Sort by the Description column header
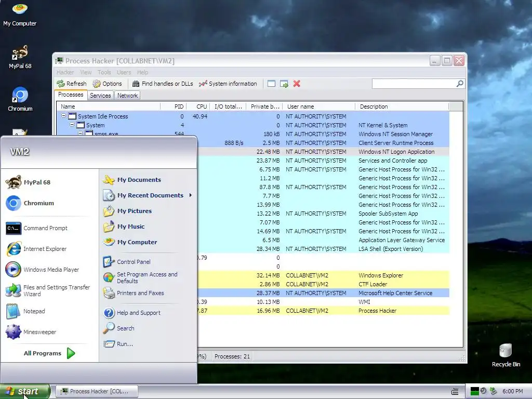This screenshot has height=399, width=532. [402, 107]
